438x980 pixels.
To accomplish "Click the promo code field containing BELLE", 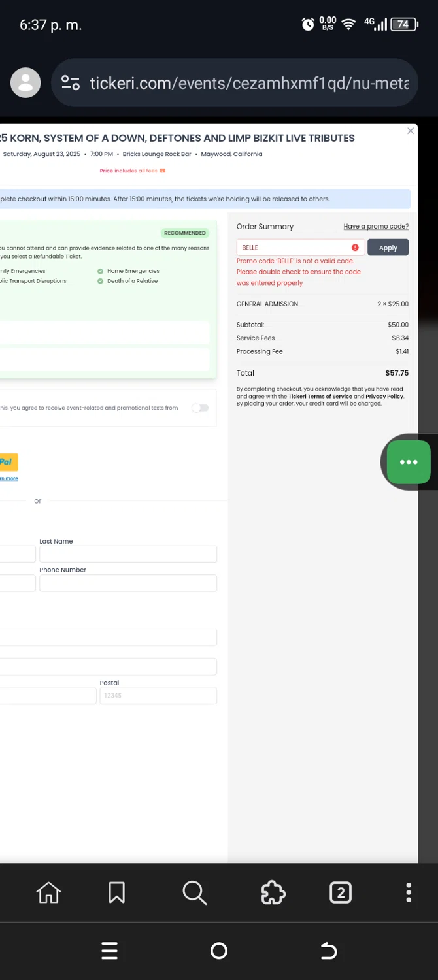I will click(x=300, y=248).
